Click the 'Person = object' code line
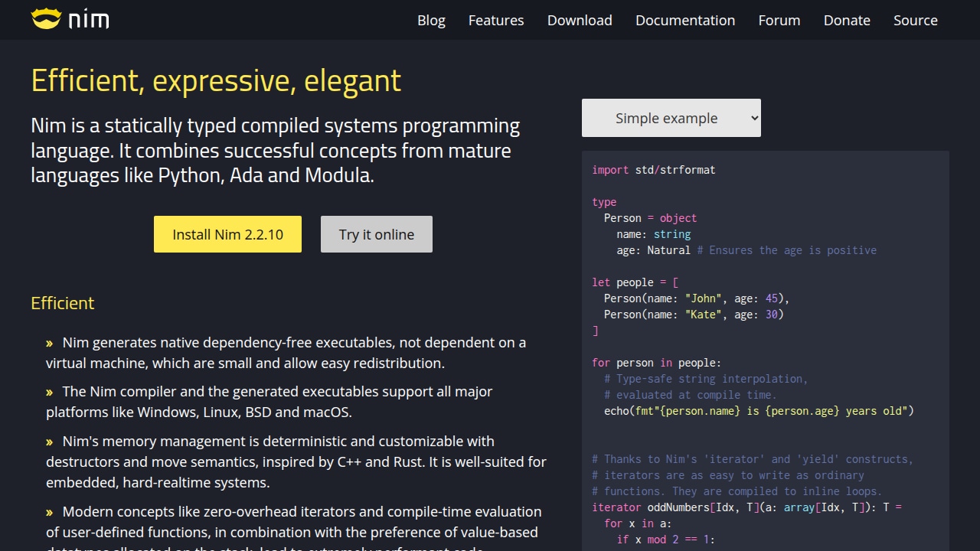The width and height of the screenshot is (980, 551). (x=651, y=218)
